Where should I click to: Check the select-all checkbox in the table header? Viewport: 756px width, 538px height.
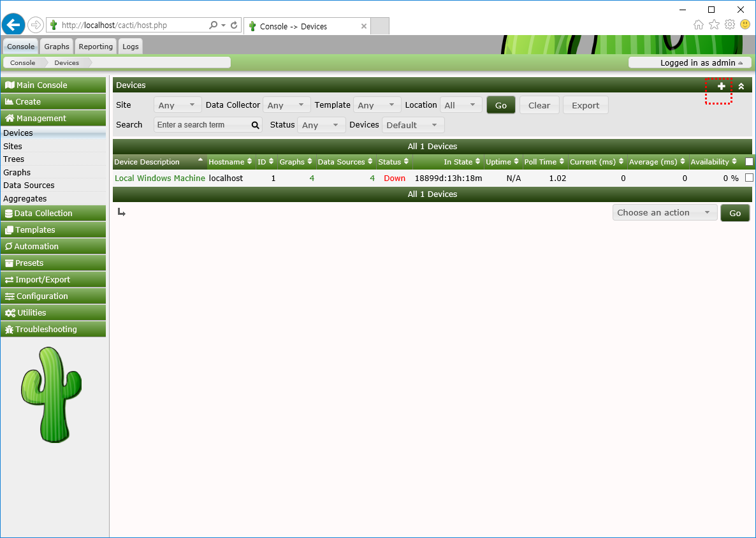[749, 162]
